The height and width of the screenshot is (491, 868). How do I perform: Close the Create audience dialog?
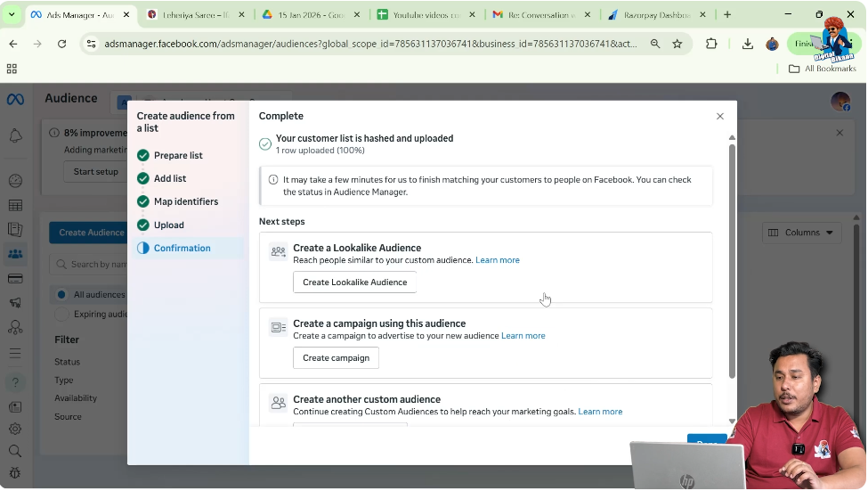[x=719, y=117]
